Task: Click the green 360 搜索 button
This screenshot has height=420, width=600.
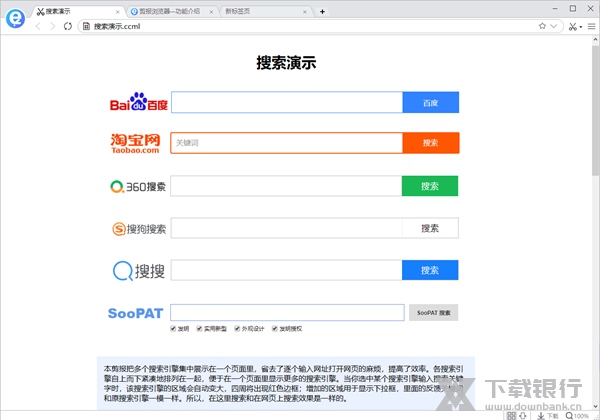Action: (x=430, y=186)
